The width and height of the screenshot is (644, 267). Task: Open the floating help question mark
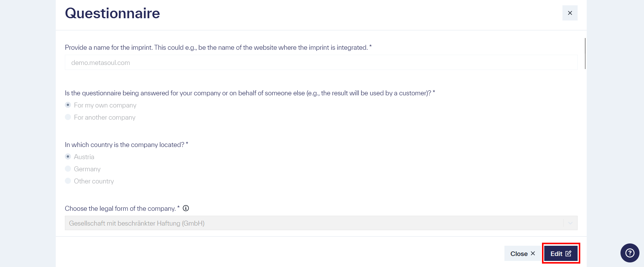click(629, 253)
